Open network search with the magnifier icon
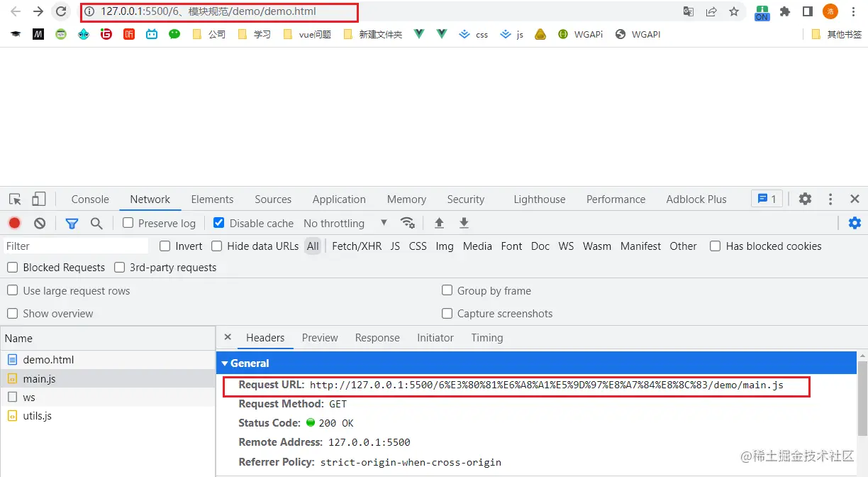This screenshot has height=477, width=868. (96, 223)
